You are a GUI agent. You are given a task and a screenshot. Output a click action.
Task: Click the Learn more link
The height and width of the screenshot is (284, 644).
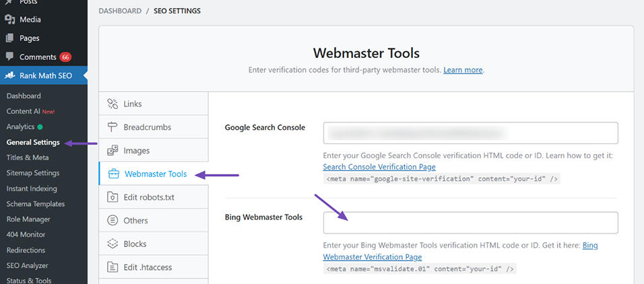click(463, 70)
